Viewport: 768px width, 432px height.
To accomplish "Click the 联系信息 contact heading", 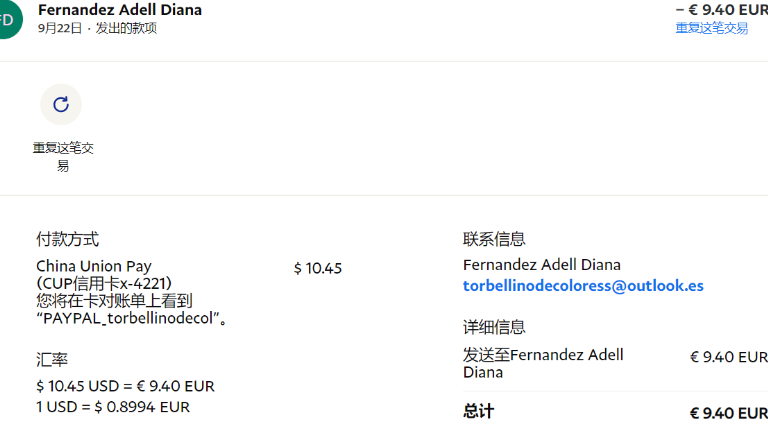I will click(494, 239).
